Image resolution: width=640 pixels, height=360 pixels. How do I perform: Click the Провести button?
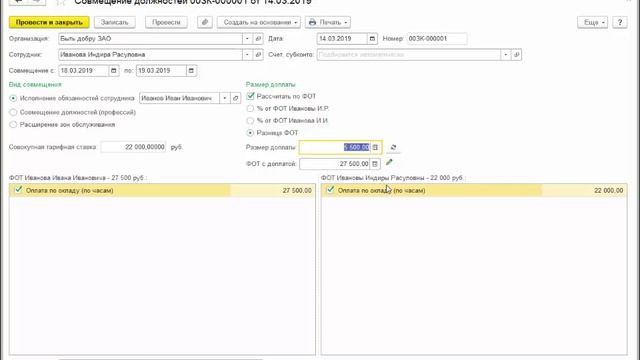pos(166,22)
